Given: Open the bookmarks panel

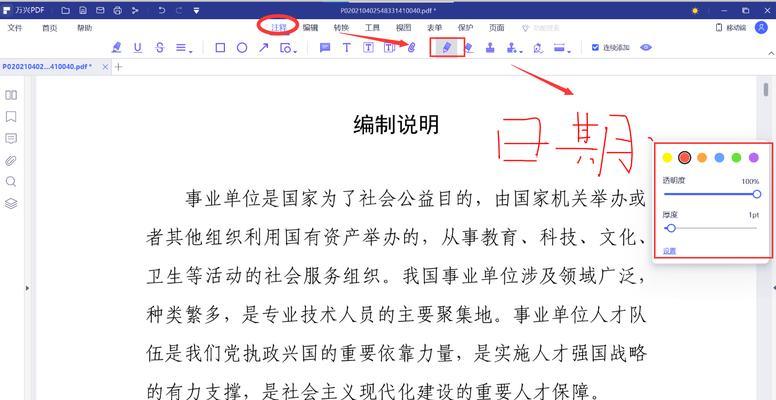Looking at the screenshot, I should [11, 117].
